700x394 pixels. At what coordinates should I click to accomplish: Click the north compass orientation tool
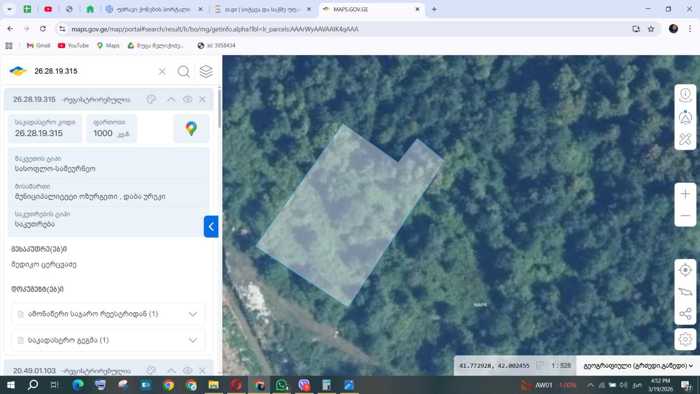coord(685,117)
